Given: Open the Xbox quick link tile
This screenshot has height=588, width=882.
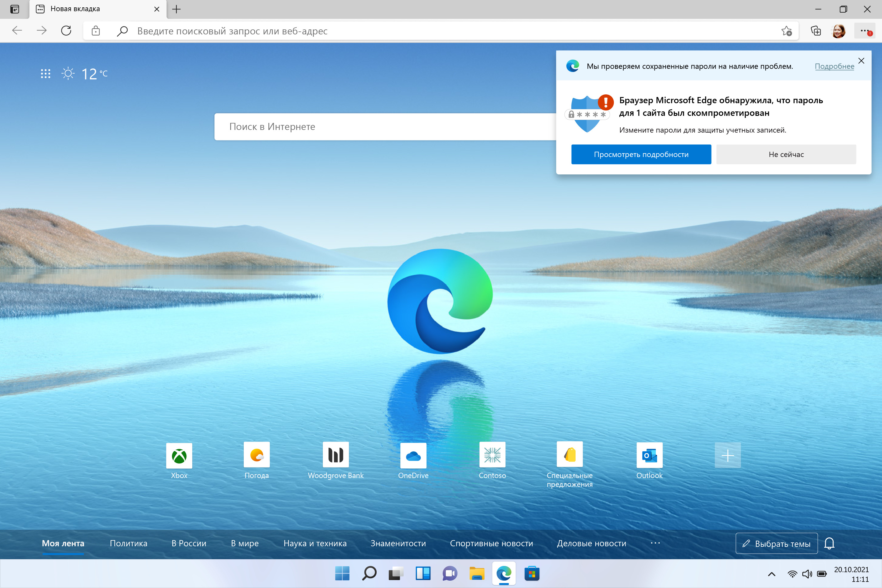Looking at the screenshot, I should [x=179, y=456].
